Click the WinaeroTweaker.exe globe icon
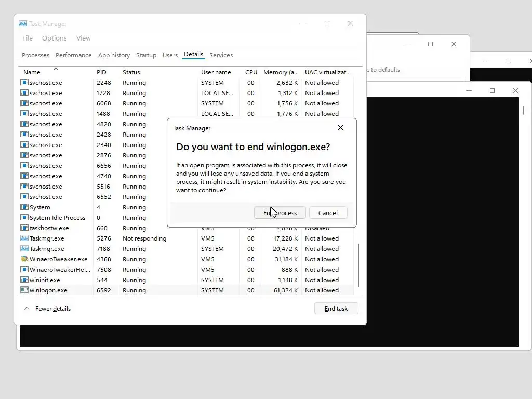Image resolution: width=532 pixels, height=399 pixels. 24,259
